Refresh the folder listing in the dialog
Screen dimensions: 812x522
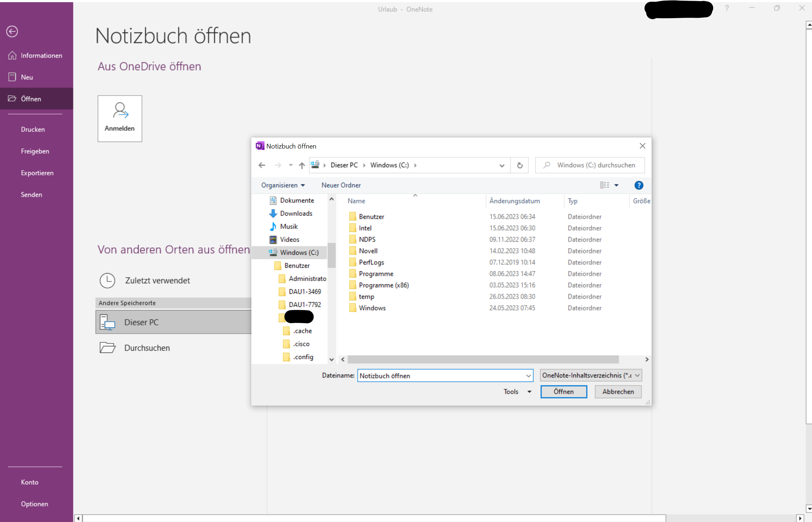(520, 165)
